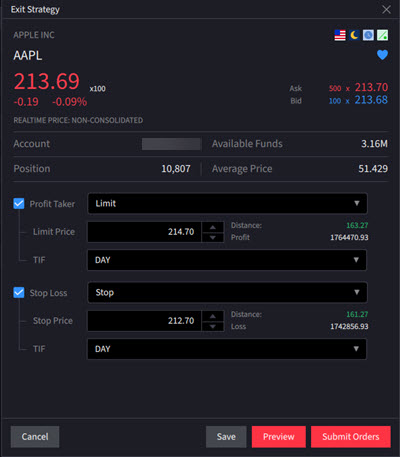The width and height of the screenshot is (400, 457).
Task: Click the AAPL ticker symbol
Action: pyautogui.click(x=28, y=55)
